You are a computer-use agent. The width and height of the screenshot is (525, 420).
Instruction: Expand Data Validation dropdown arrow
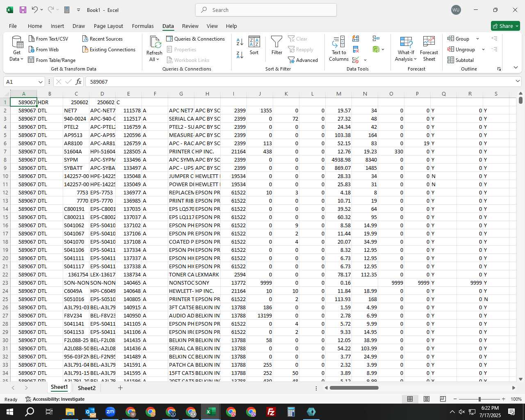[x=365, y=60]
